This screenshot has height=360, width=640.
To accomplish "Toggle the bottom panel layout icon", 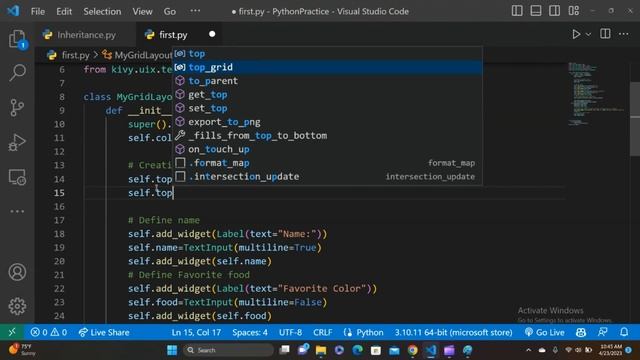I will click(536, 11).
